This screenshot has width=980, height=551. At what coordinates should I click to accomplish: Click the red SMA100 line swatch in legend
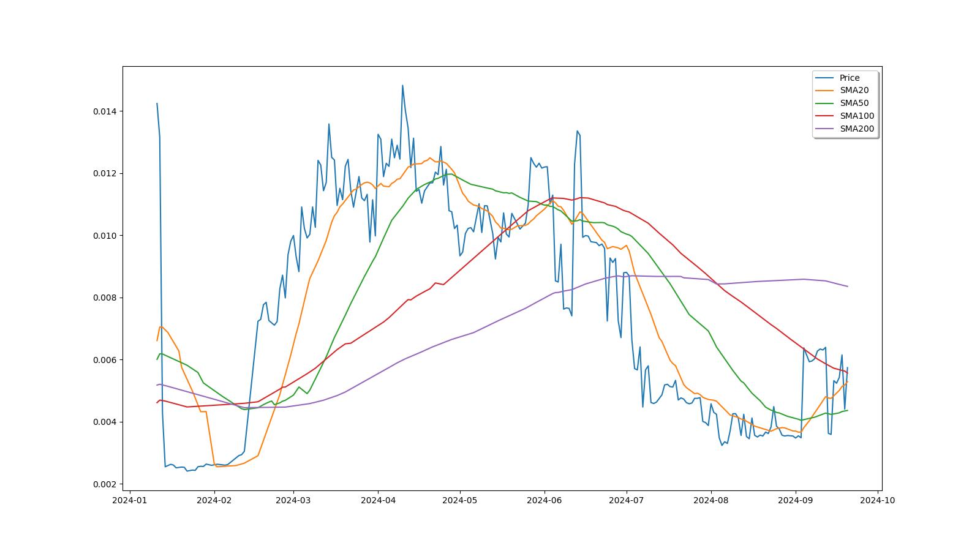[x=825, y=116]
